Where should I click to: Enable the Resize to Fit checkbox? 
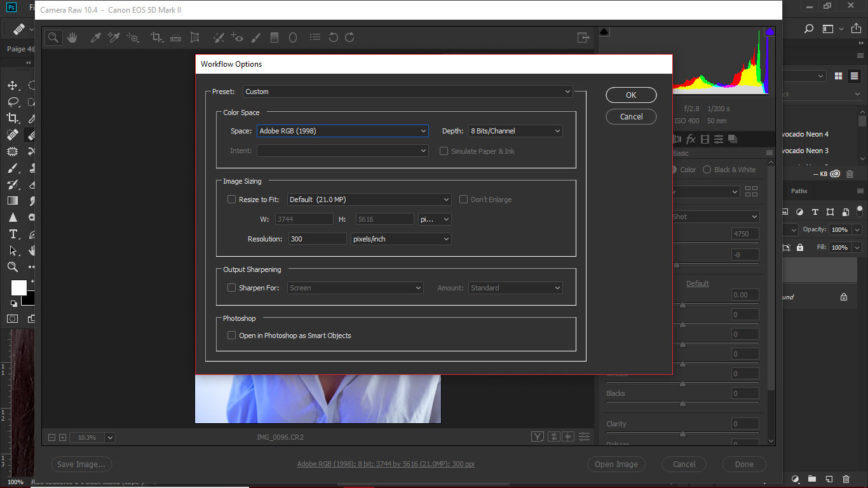[x=231, y=200]
